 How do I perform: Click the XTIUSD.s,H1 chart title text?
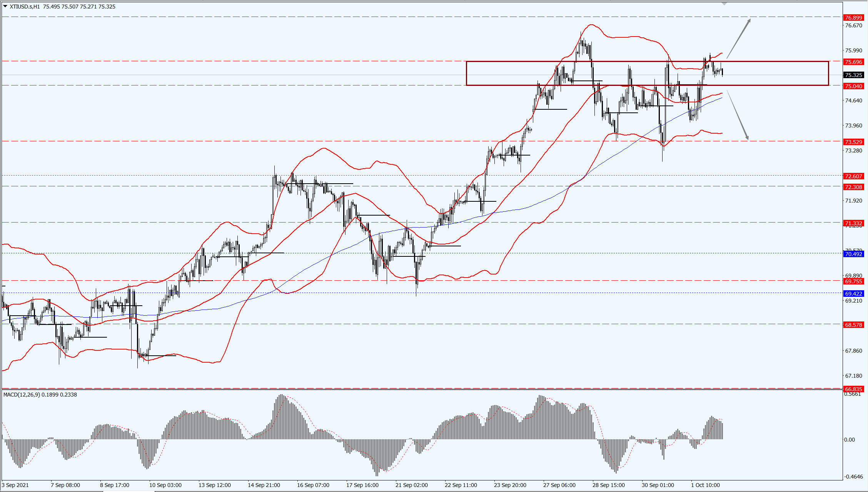[x=25, y=7]
